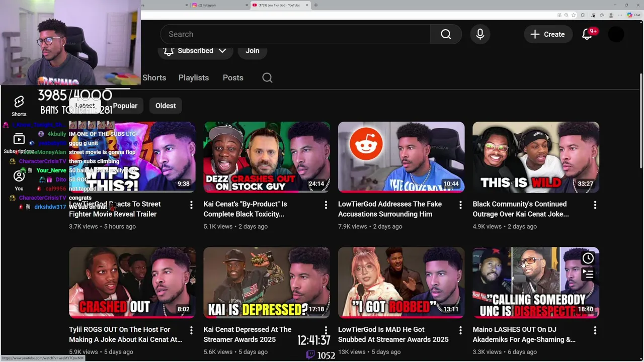Open 'Tylil ROGS OUT On The Host' title
The image size is (644, 362).
coord(125,334)
